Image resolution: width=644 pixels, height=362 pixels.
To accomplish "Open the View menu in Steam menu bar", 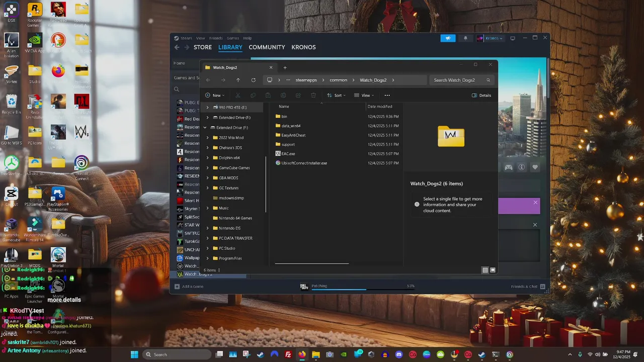I will tap(200, 38).
